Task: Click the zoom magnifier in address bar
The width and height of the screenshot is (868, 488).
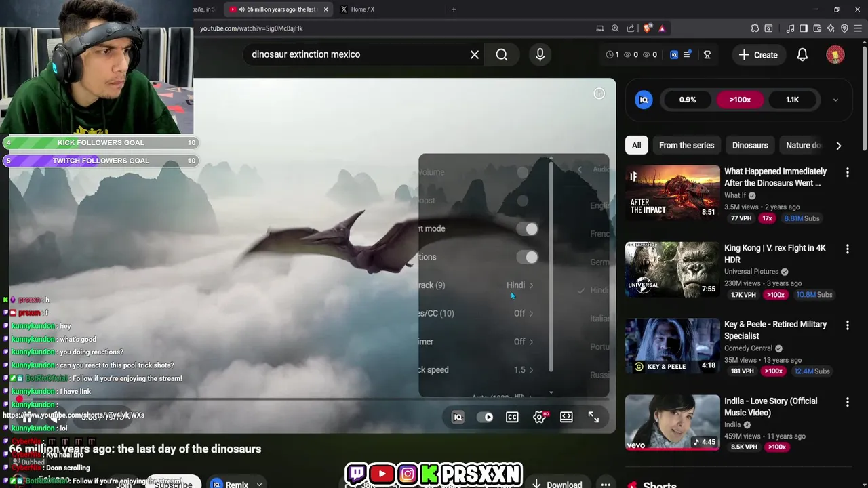Action: click(x=615, y=28)
